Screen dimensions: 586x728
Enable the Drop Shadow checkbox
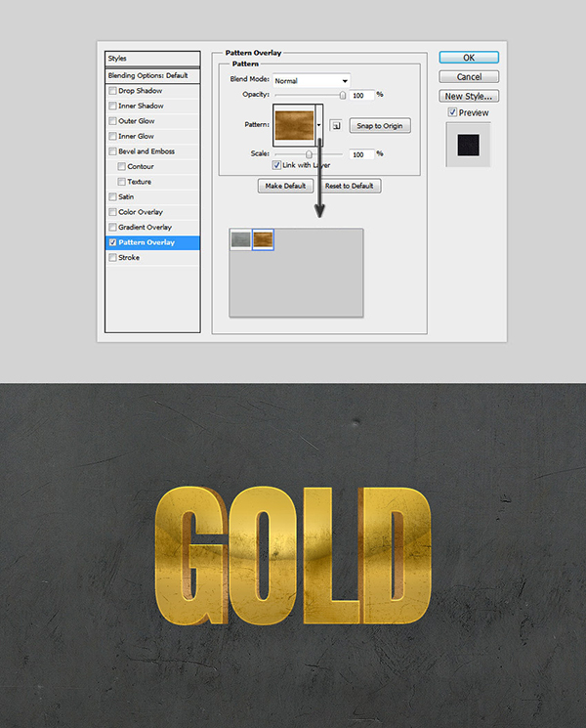click(113, 91)
